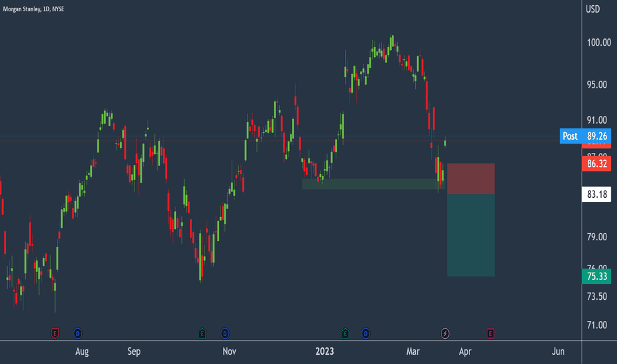
Task: Select the Post 89.26 price label
Action: click(x=585, y=136)
